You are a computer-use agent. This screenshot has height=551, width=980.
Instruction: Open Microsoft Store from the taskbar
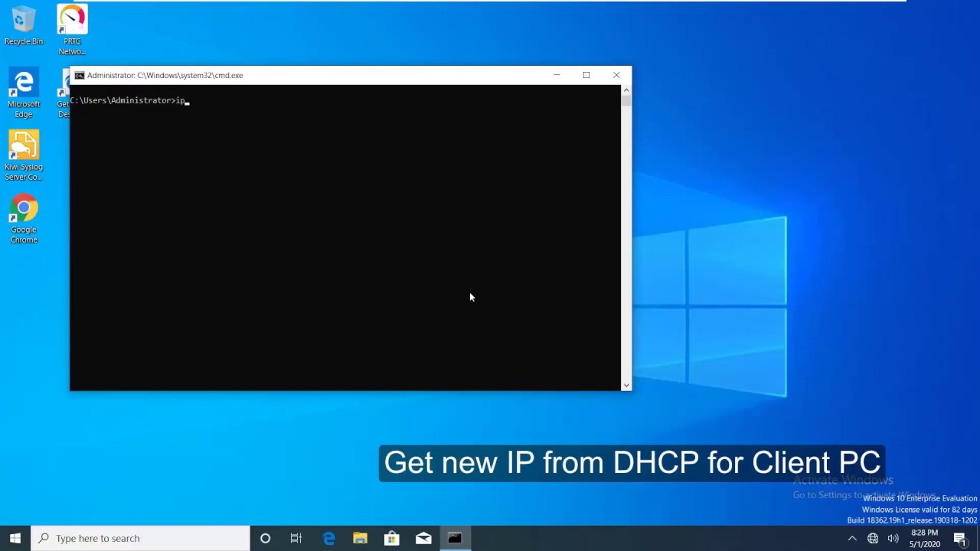coord(391,538)
